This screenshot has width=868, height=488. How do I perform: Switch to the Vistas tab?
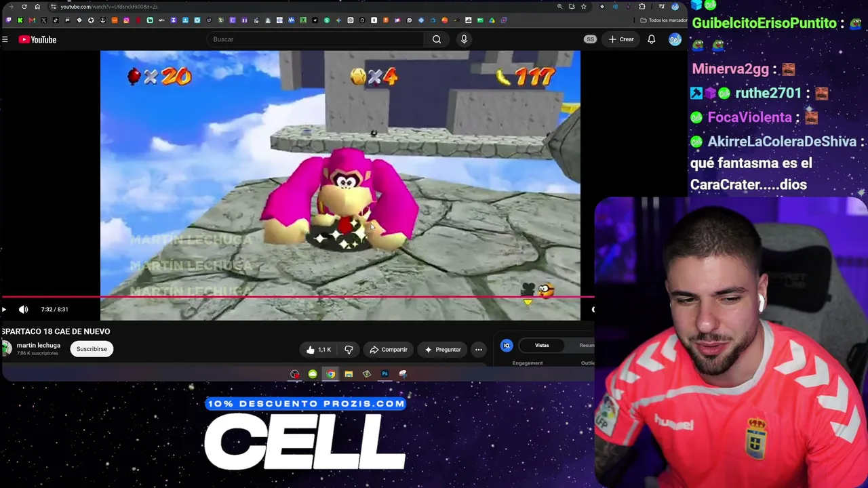click(x=542, y=346)
